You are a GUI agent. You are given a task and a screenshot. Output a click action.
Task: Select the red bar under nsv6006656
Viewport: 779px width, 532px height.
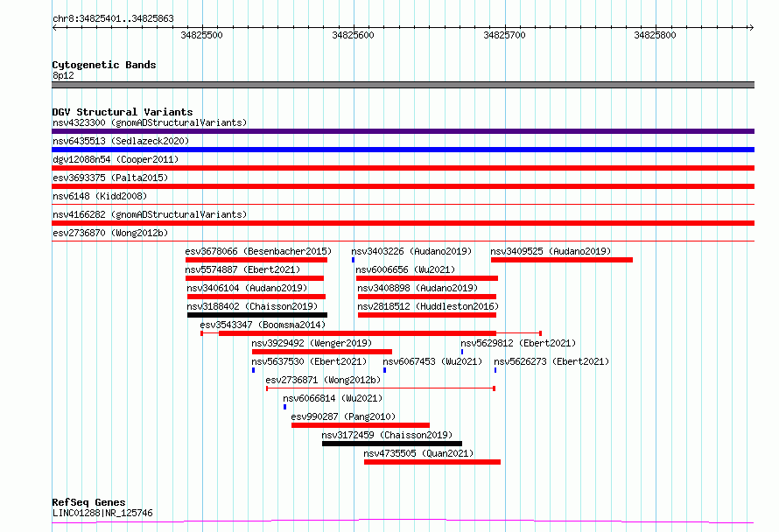click(427, 278)
